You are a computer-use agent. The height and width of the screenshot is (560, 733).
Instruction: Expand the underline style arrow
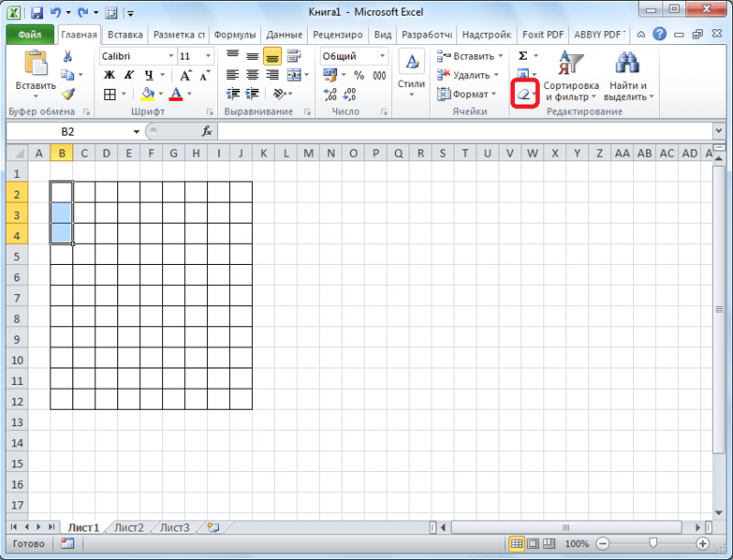point(162,75)
